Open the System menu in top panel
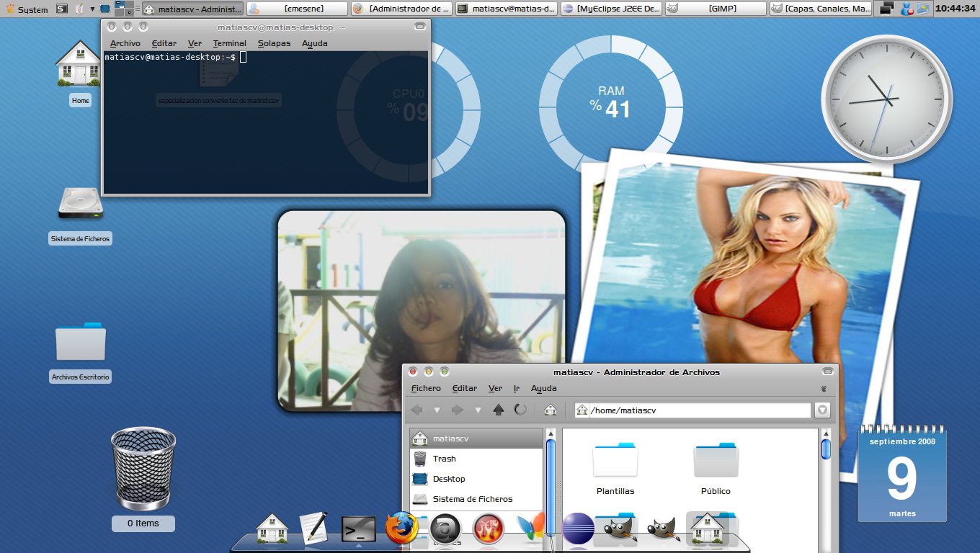This screenshot has height=553, width=980. coord(27,9)
